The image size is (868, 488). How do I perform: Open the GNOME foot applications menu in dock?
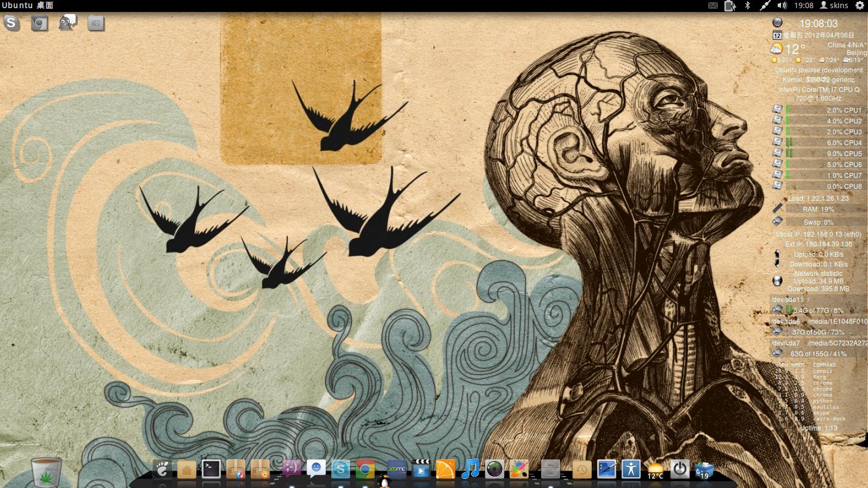click(162, 469)
